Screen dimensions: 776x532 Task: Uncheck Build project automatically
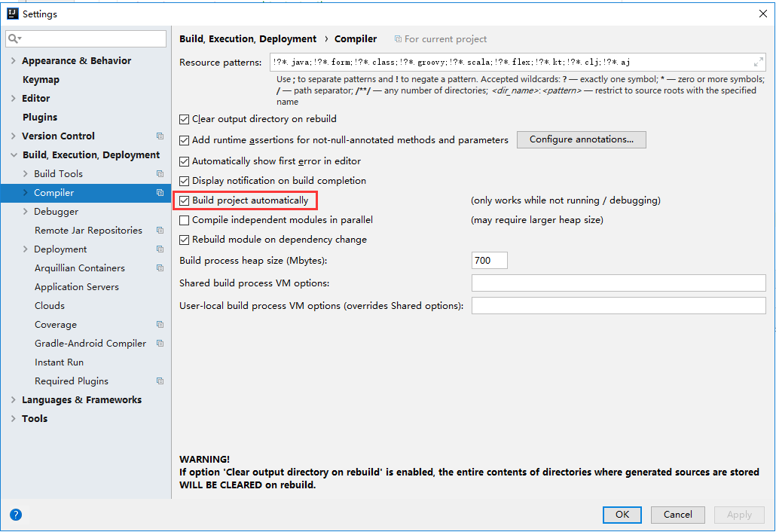tap(184, 200)
